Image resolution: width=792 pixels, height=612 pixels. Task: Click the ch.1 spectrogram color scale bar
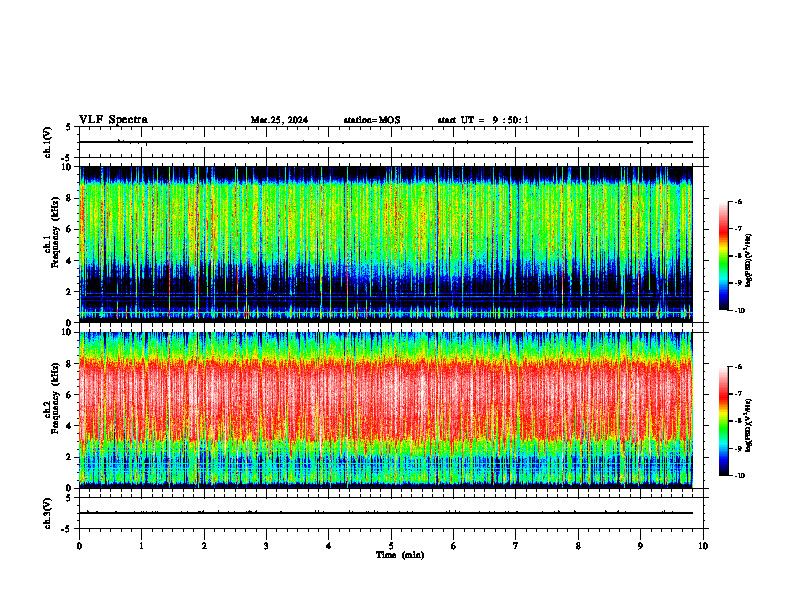(723, 256)
